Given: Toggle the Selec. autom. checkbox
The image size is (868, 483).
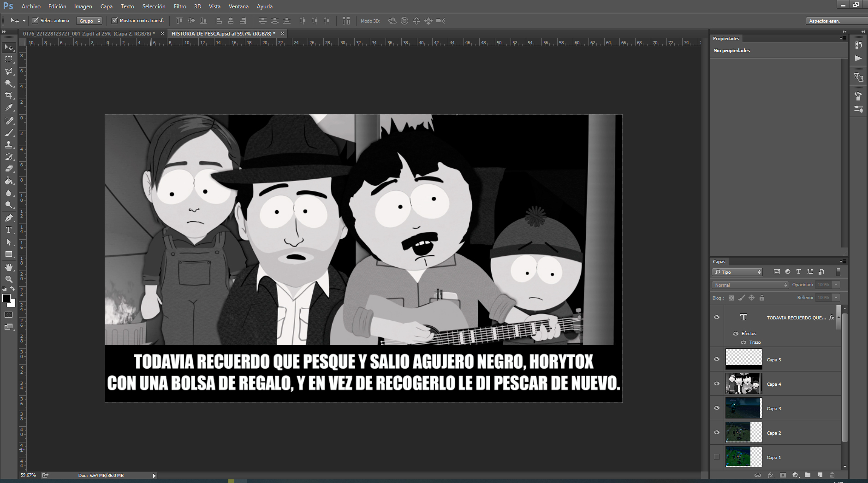Looking at the screenshot, I should click(x=36, y=20).
